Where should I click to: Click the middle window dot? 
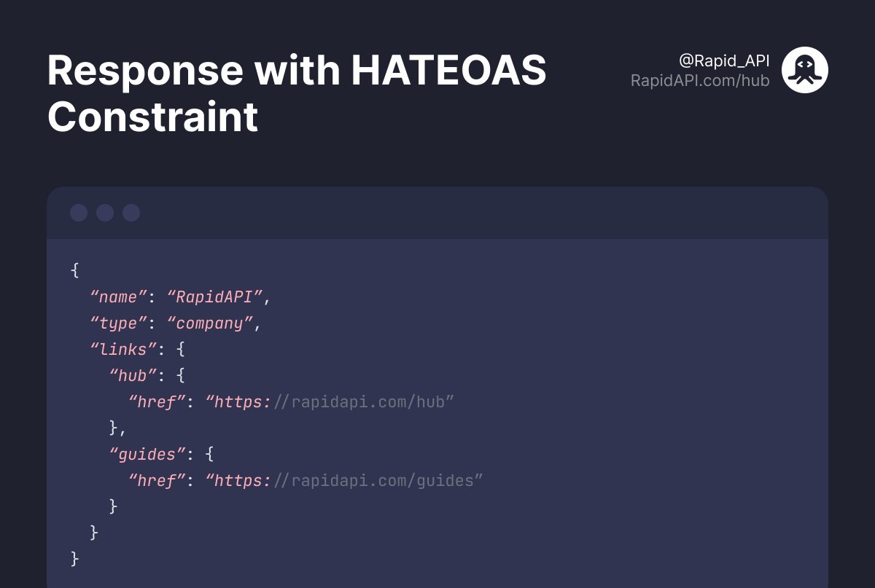[105, 213]
